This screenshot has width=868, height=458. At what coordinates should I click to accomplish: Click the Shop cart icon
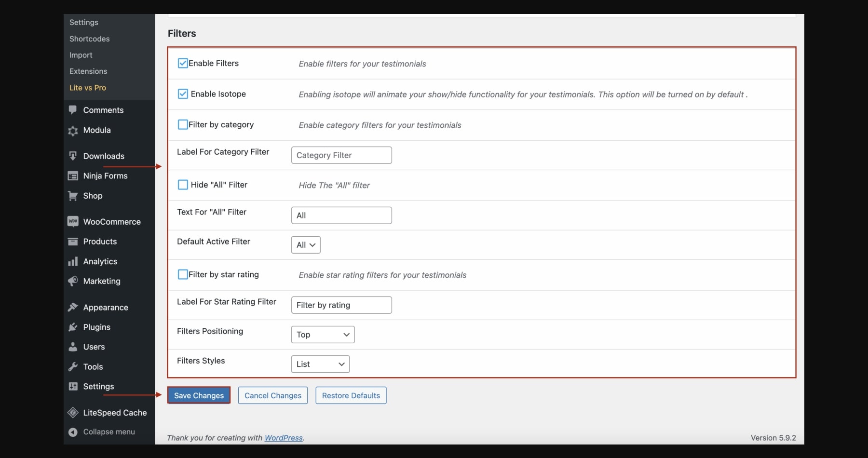click(x=73, y=196)
